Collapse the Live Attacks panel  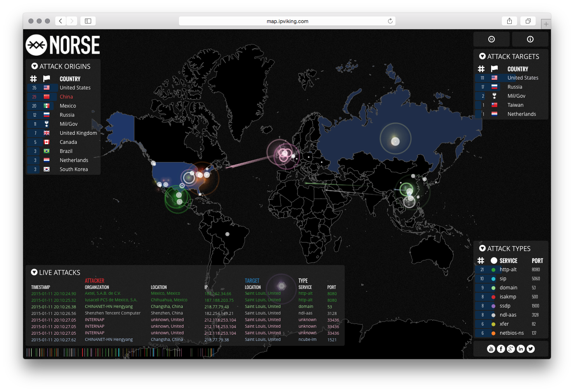(34, 272)
